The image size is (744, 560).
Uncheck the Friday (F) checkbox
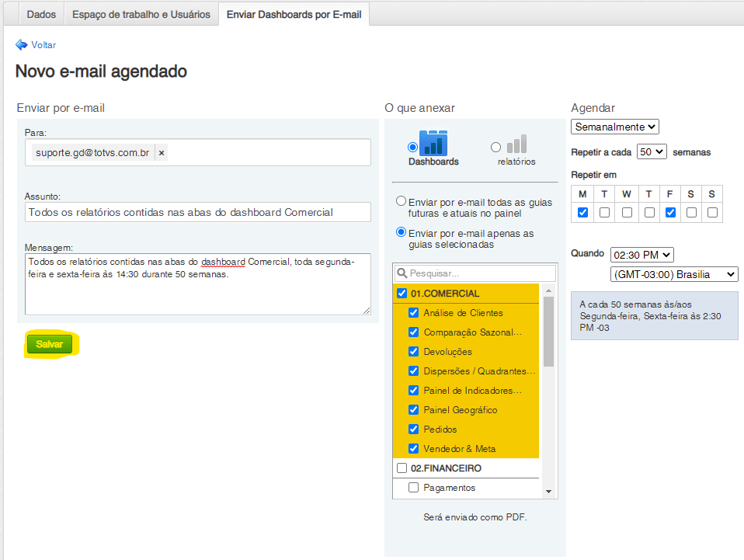[x=670, y=212]
